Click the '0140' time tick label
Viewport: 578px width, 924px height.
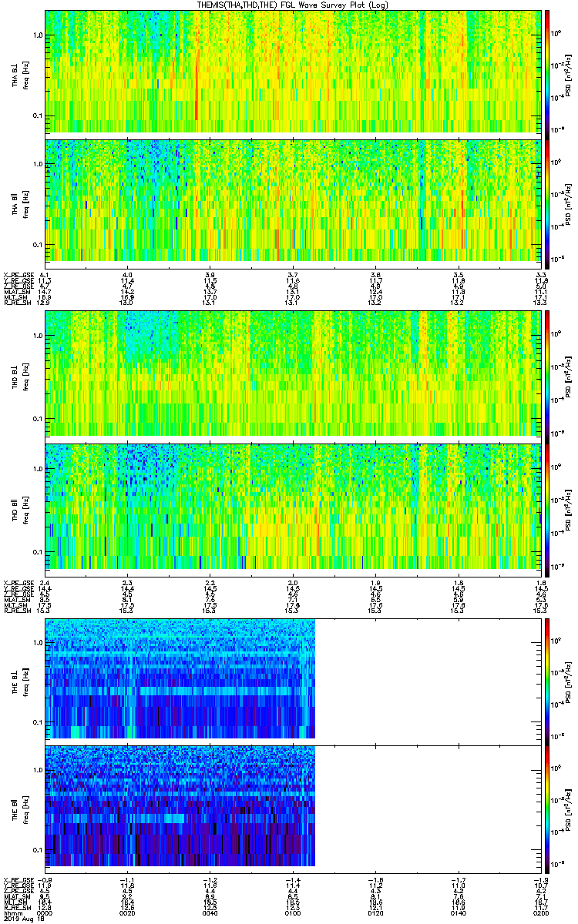(x=459, y=913)
